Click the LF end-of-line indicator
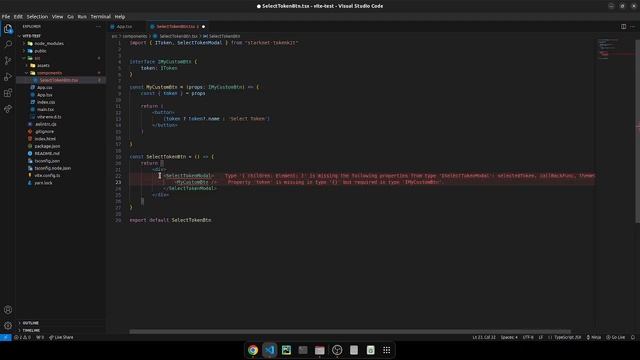Viewport: 640px width, 360px height. 541,338
